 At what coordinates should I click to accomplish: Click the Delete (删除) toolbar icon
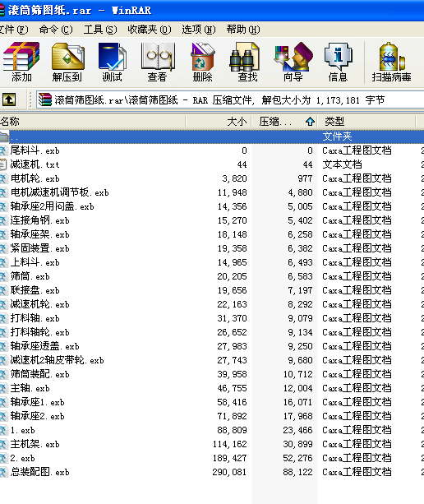[202, 62]
